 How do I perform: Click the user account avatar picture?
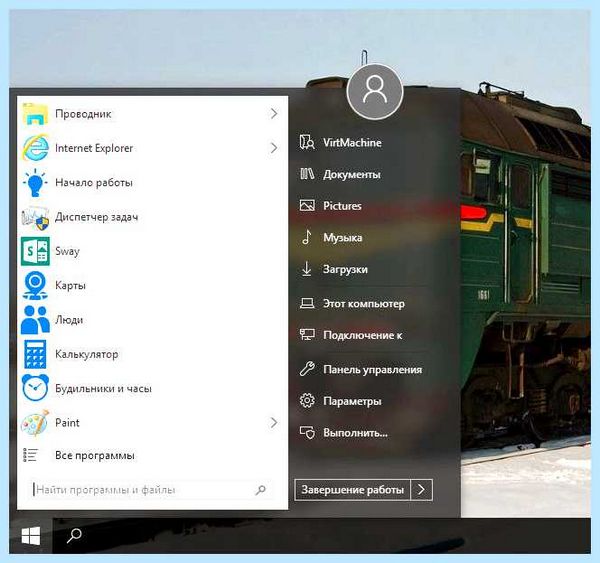[375, 92]
